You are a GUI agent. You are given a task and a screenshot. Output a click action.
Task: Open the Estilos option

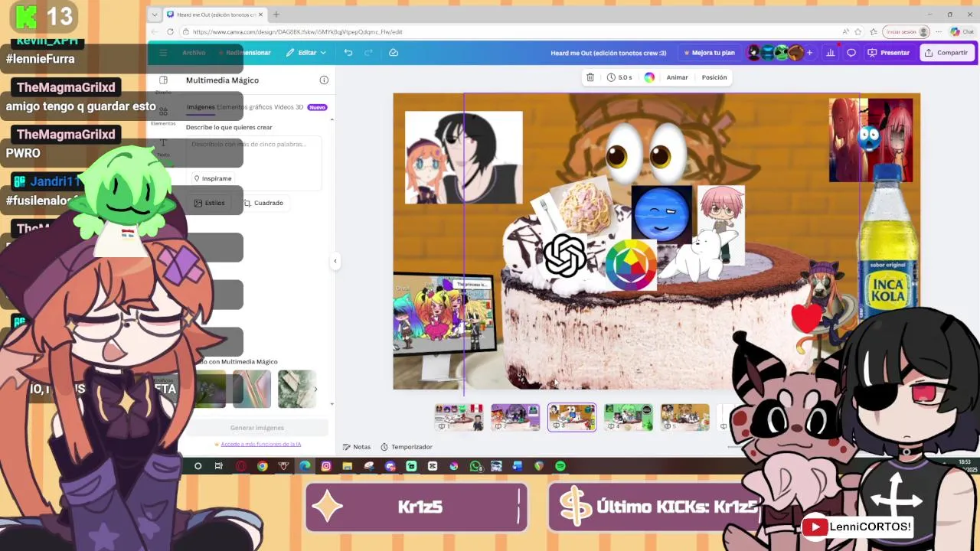coord(210,203)
